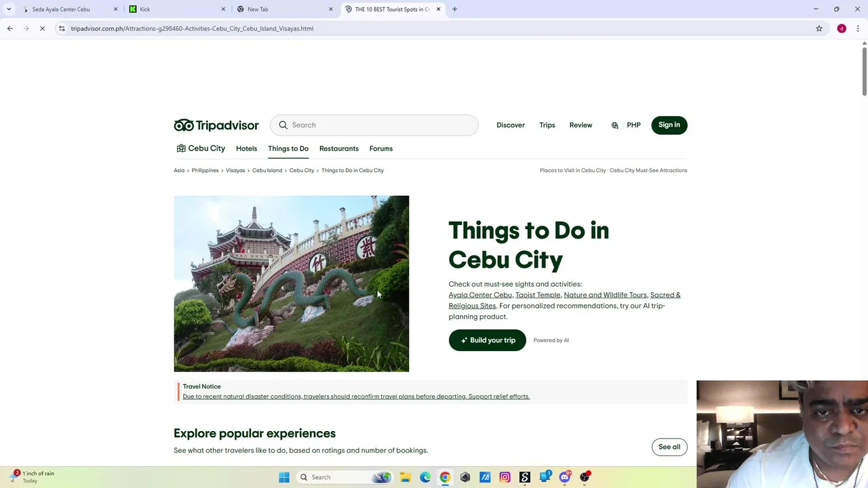This screenshot has height=488, width=868.
Task: Close the Tripadvisor Tourist Spots tab
Action: [x=439, y=9]
